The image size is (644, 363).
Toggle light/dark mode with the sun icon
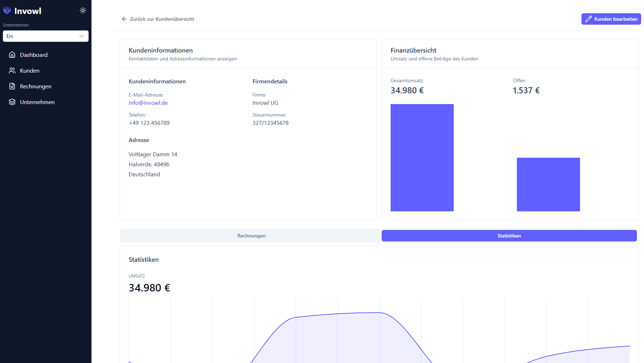click(x=83, y=10)
